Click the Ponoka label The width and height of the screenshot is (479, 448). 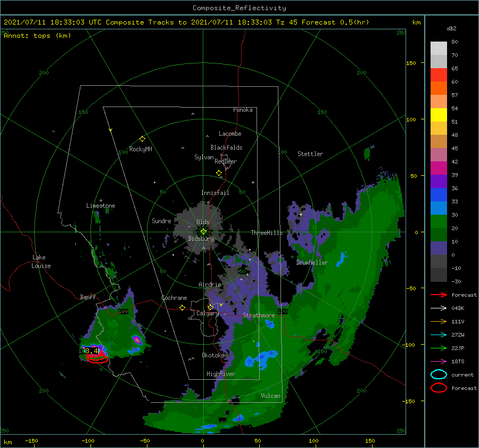point(243,110)
